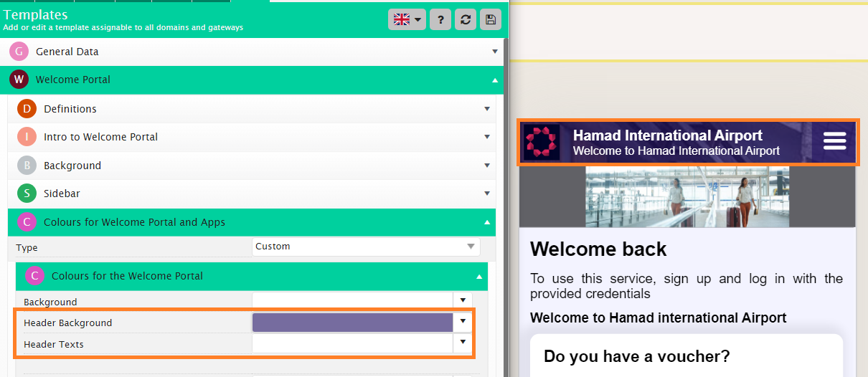Screen dimensions: 868x377
Task: Expand the Sidebar section arrow
Action: [x=487, y=194]
